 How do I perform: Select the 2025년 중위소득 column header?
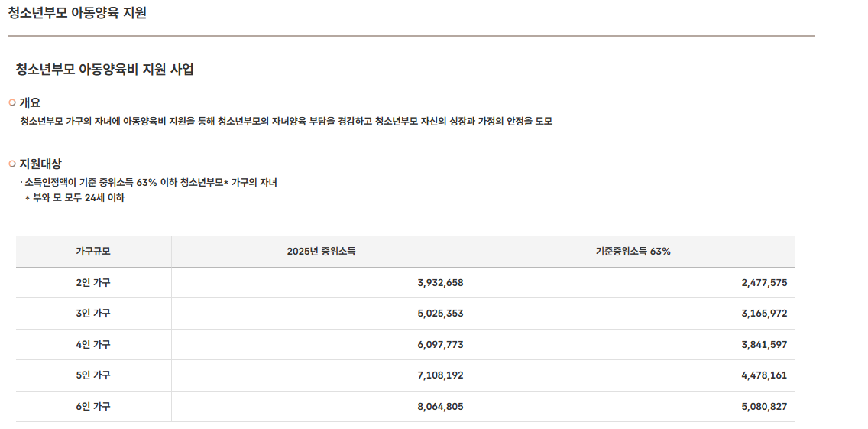tap(321, 252)
